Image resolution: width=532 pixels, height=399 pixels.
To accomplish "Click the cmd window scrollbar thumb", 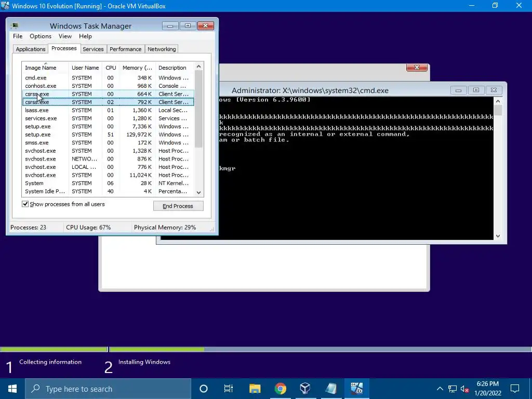I will (x=498, y=110).
